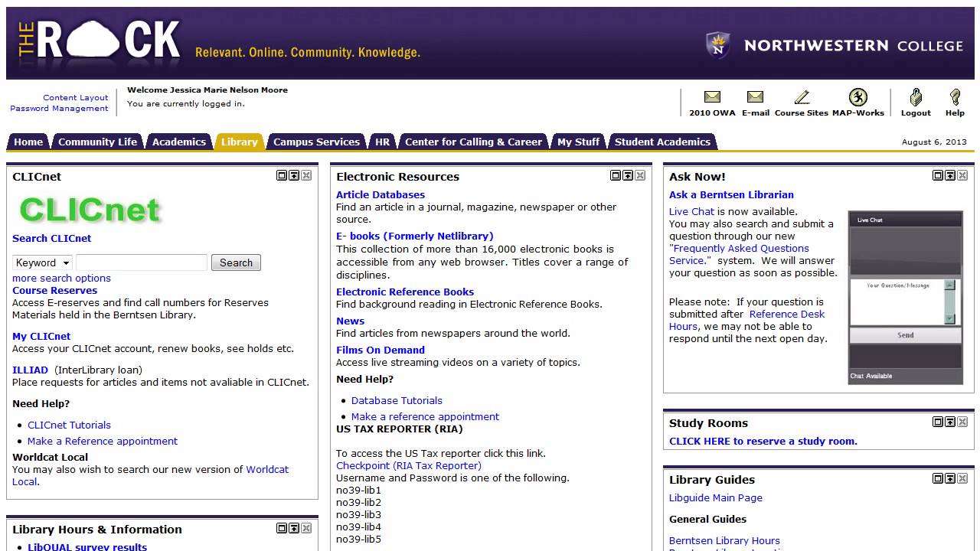Open Center for Calling & Career tab
Screen dimensions: 980x551
(x=473, y=142)
